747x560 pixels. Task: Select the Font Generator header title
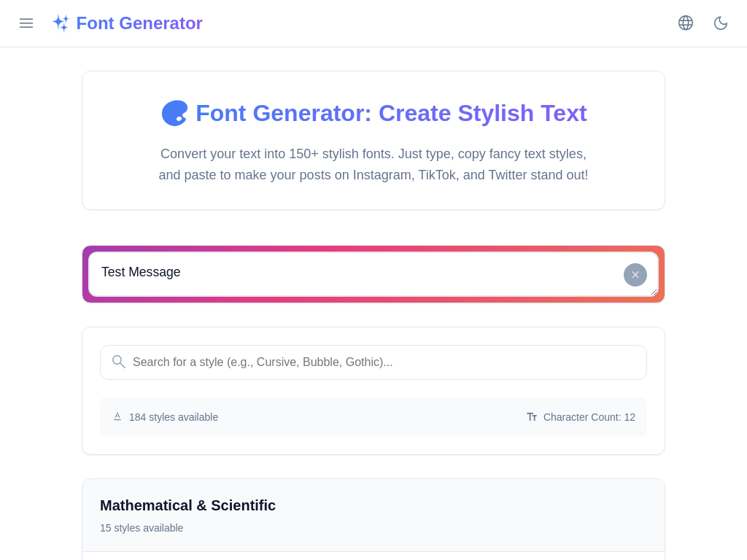click(139, 23)
